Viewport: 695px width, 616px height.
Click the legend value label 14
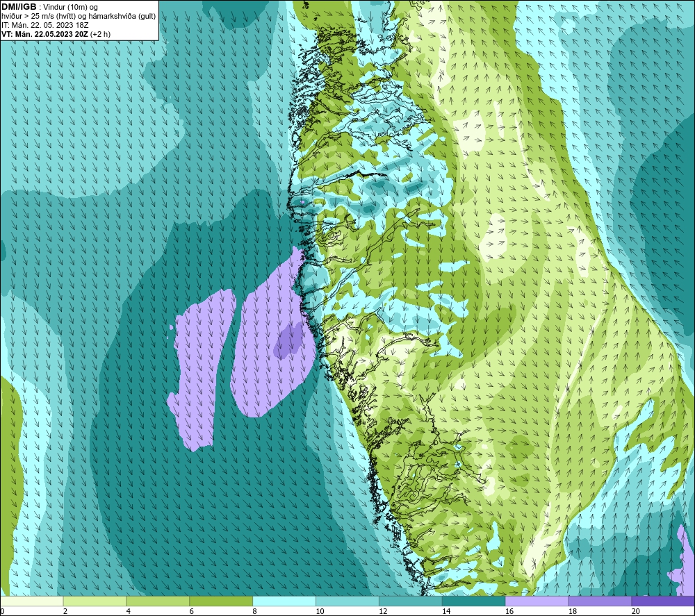(446, 612)
